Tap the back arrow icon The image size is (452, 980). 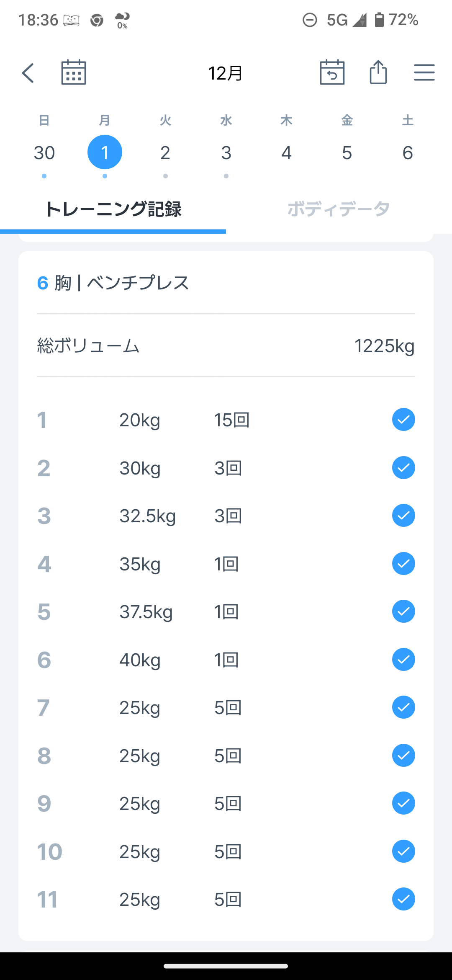tap(28, 73)
